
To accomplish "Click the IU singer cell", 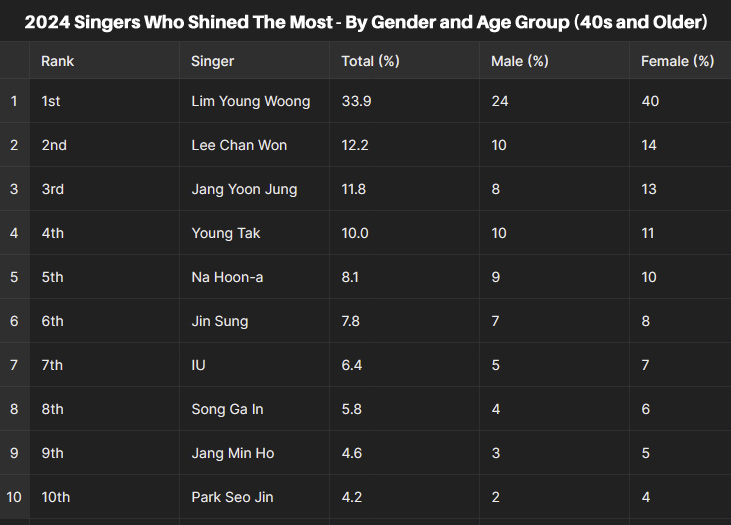I will pos(255,365).
